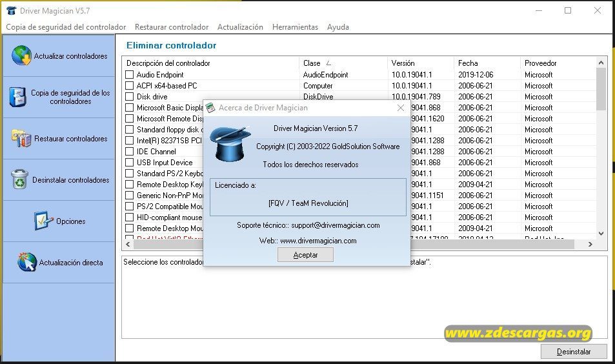Sort by Clase column header
Image resolution: width=615 pixels, height=364 pixels.
click(x=343, y=63)
